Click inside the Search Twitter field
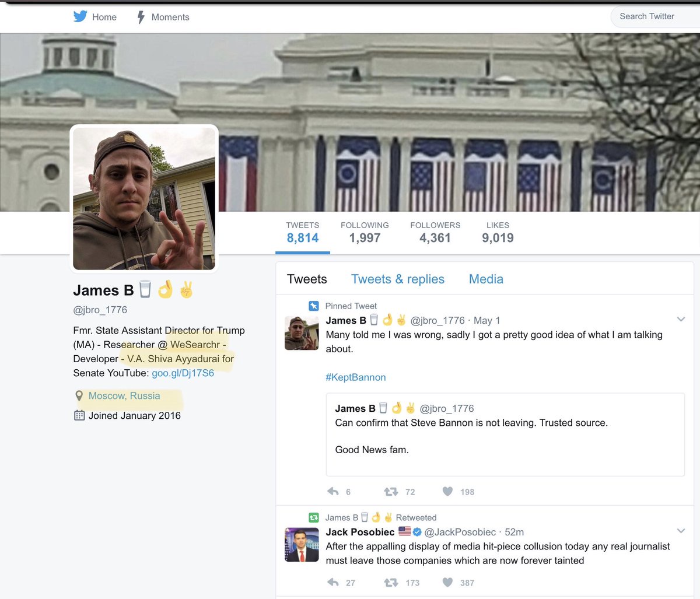Image resolution: width=700 pixels, height=599 pixels. pyautogui.click(x=656, y=16)
